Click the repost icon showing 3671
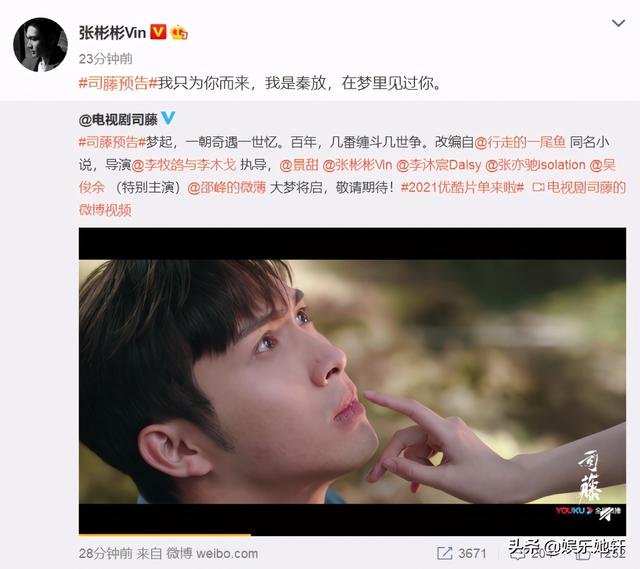This screenshot has height=569, width=640. (x=444, y=553)
